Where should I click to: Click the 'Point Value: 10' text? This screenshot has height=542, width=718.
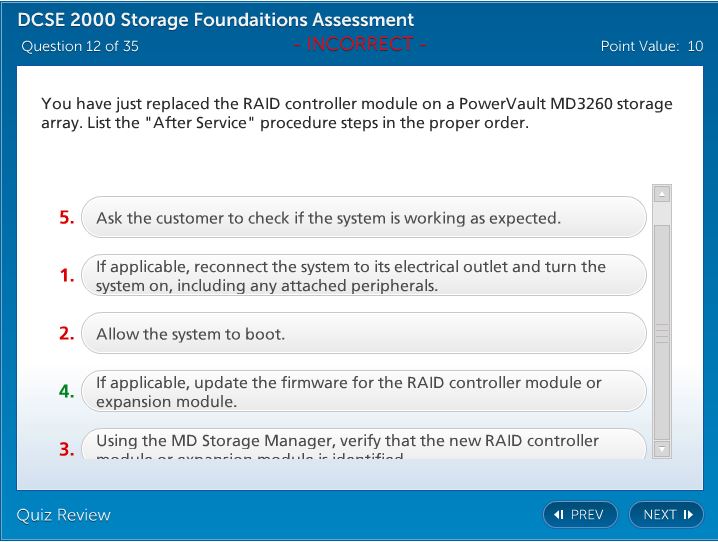[x=651, y=46]
